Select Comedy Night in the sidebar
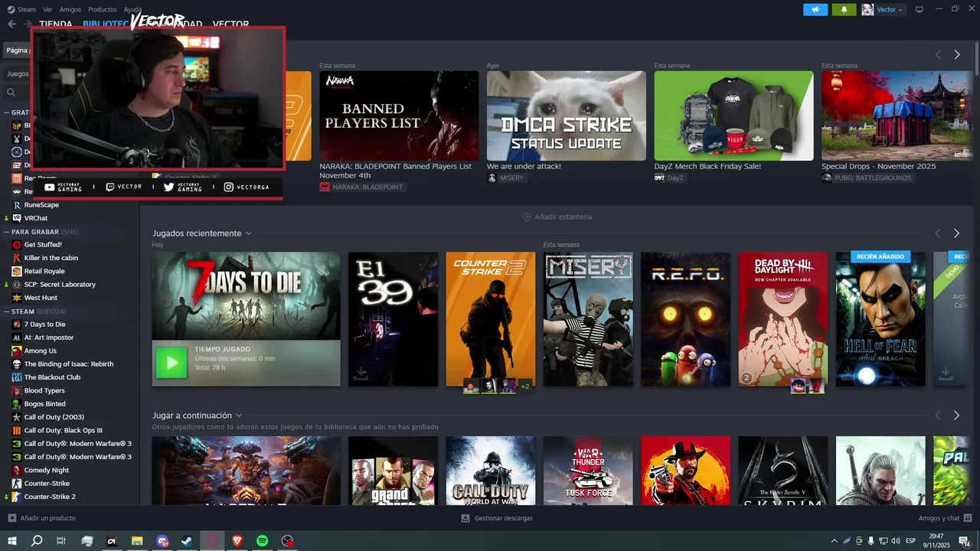 tap(47, 470)
